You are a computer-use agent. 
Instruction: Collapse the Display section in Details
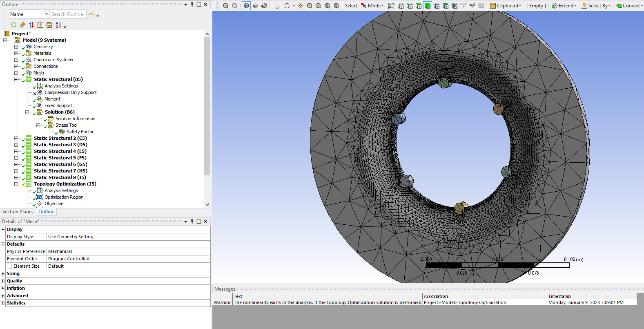[2, 229]
